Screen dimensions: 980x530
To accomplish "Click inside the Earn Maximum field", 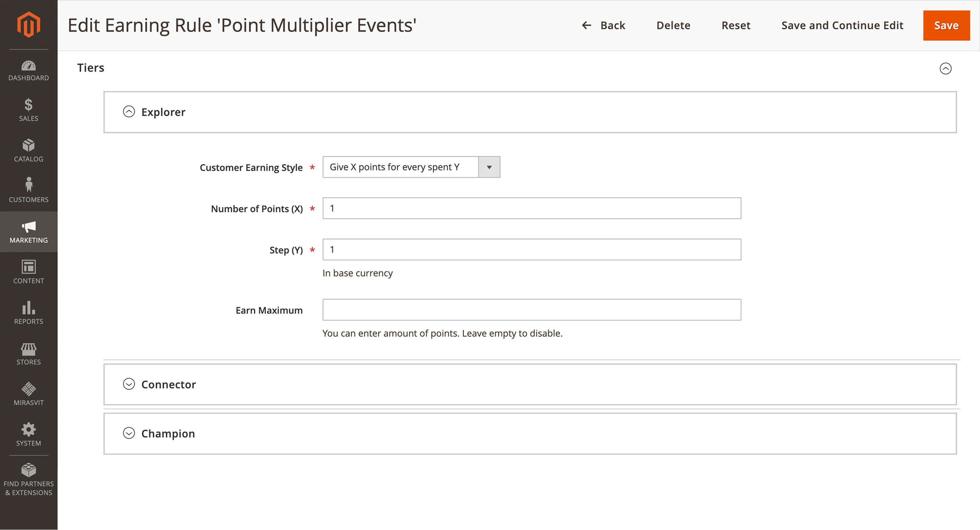I will click(531, 310).
